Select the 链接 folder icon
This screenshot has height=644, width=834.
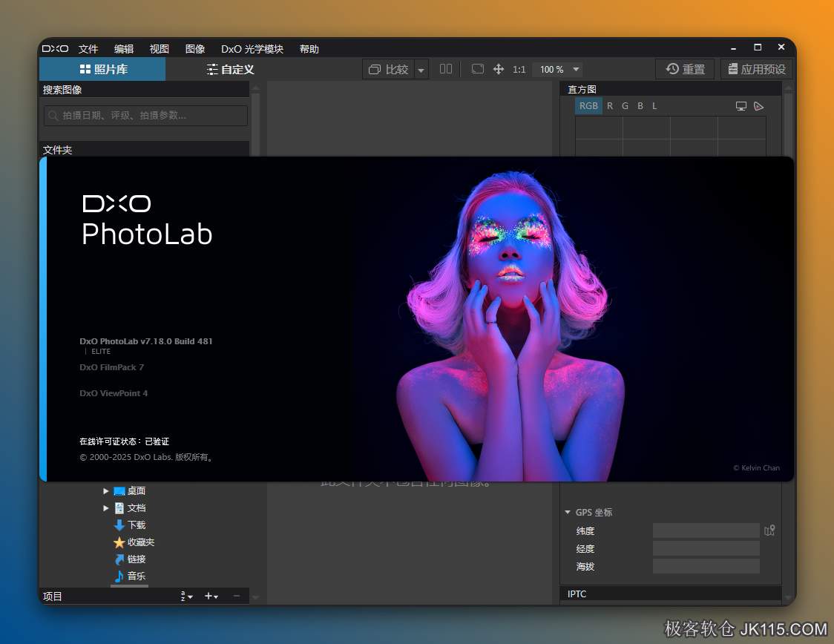pyautogui.click(x=119, y=559)
